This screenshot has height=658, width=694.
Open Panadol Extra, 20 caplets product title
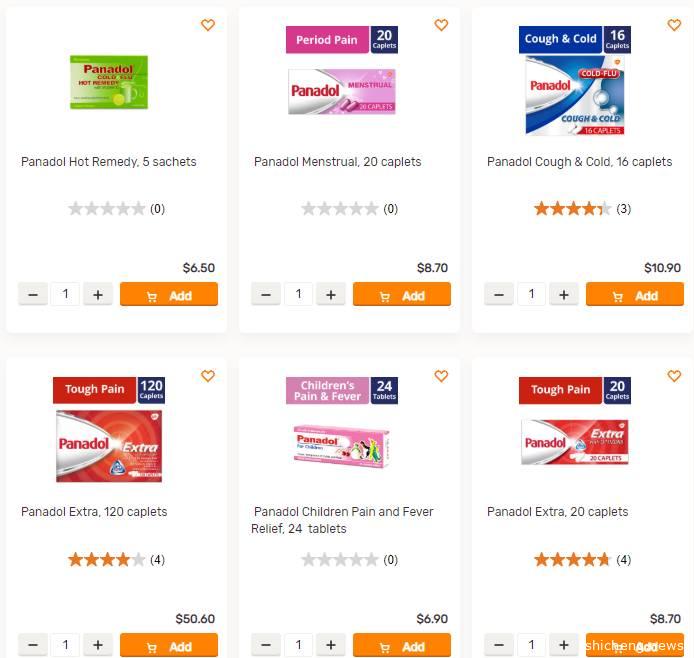558,512
